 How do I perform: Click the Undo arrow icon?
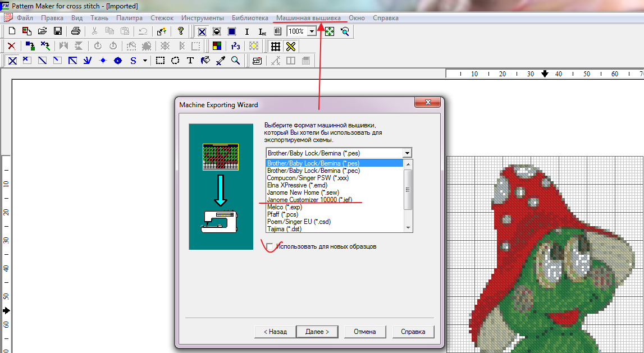point(143,31)
